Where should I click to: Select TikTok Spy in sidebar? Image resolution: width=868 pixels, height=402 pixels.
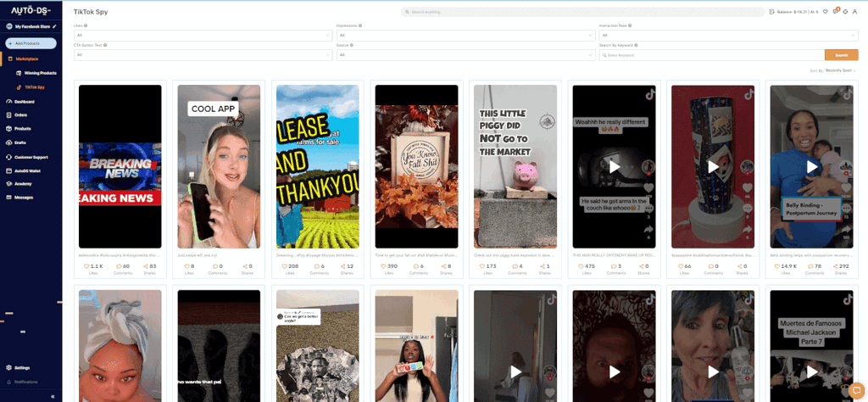pyautogui.click(x=34, y=87)
